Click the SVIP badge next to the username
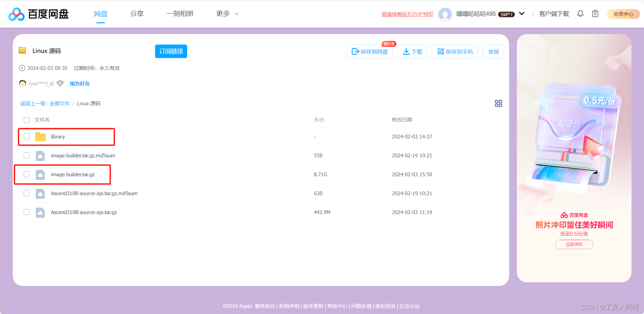 506,14
